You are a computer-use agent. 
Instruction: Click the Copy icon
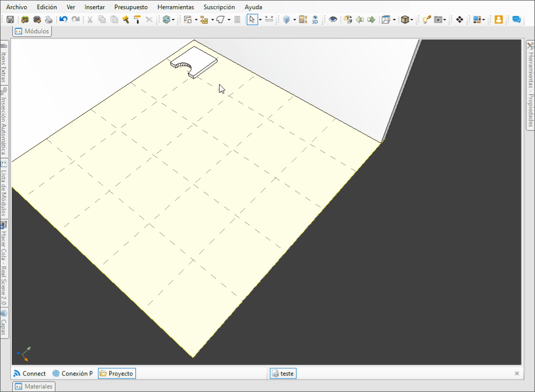(x=102, y=19)
